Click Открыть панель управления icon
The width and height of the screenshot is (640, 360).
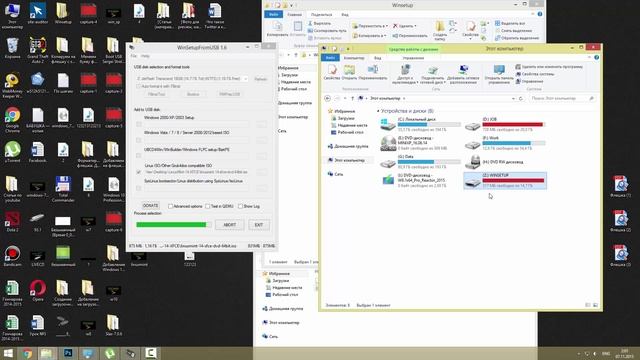click(499, 74)
